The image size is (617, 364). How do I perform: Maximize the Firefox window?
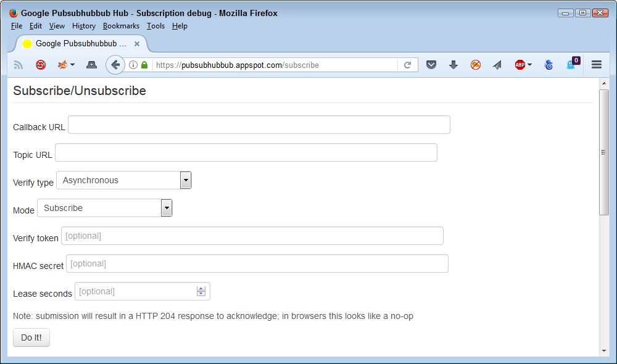click(x=583, y=13)
